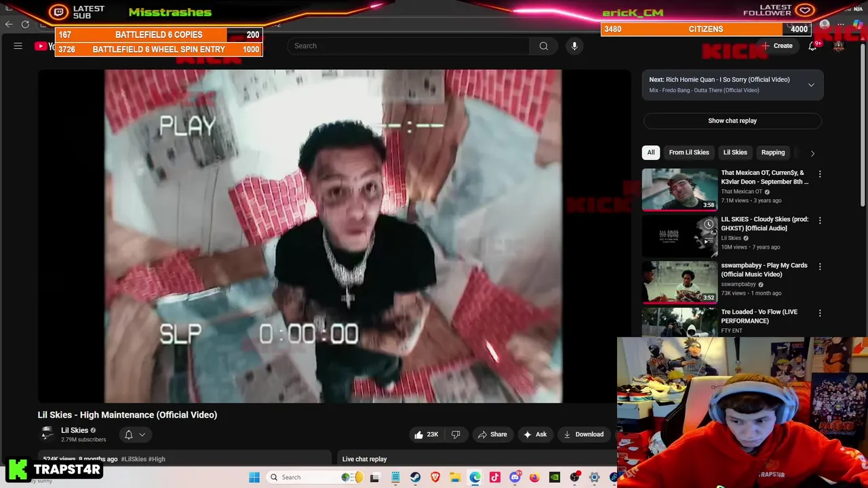Open the Tre Loaded video thumbnail
Screen dimensions: 868x488
[679, 321]
